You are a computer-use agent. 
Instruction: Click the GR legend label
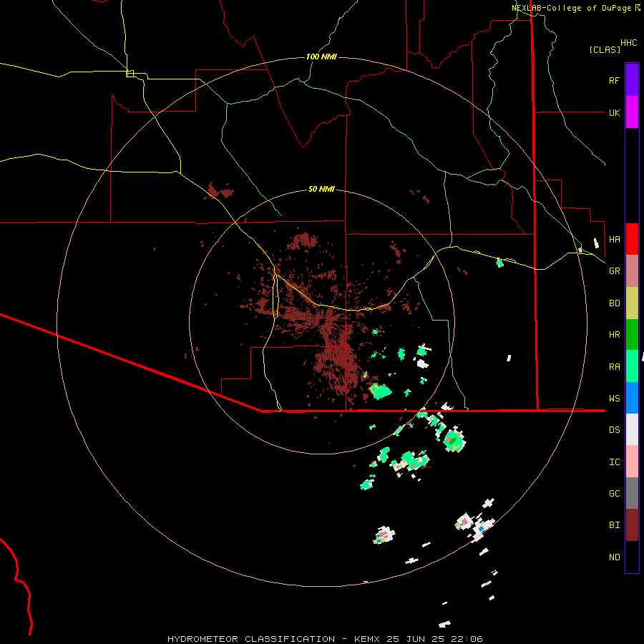click(615, 271)
